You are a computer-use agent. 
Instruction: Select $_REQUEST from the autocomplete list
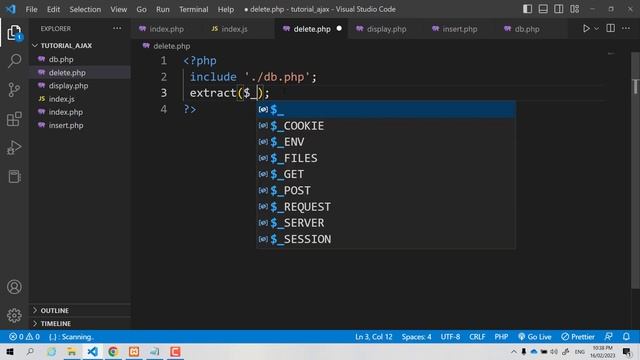pos(386,207)
